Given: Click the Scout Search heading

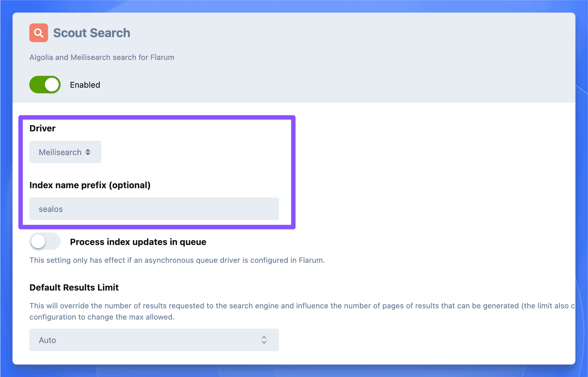Looking at the screenshot, I should (x=92, y=32).
